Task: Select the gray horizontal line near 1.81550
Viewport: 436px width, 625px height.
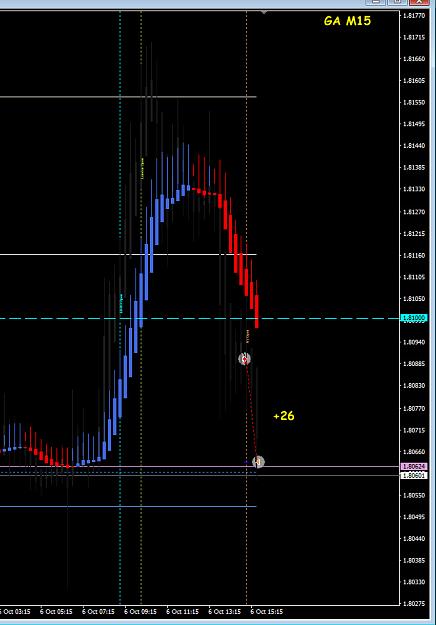Action: point(128,97)
